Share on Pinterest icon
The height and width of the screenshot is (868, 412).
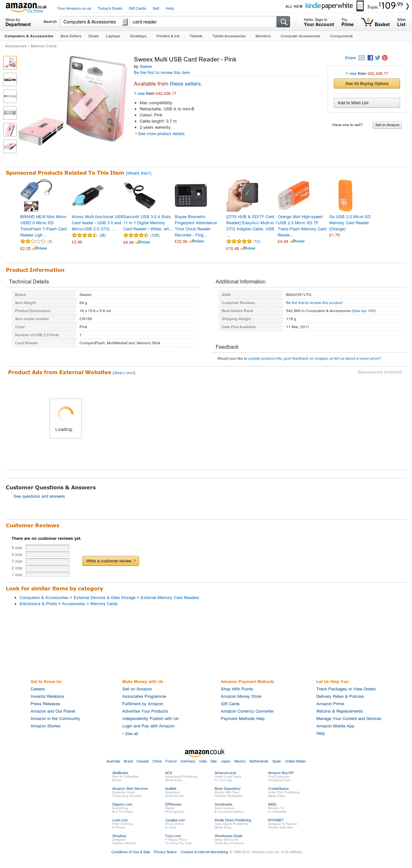385,58
